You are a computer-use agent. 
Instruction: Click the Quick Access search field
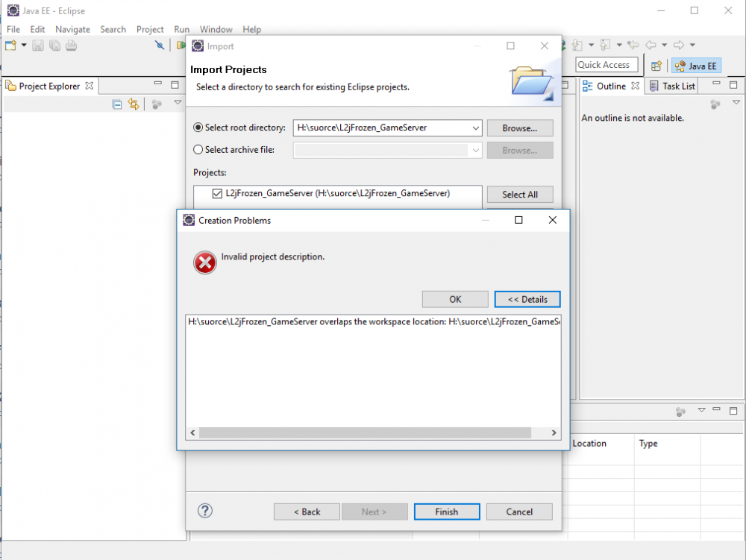pos(607,65)
